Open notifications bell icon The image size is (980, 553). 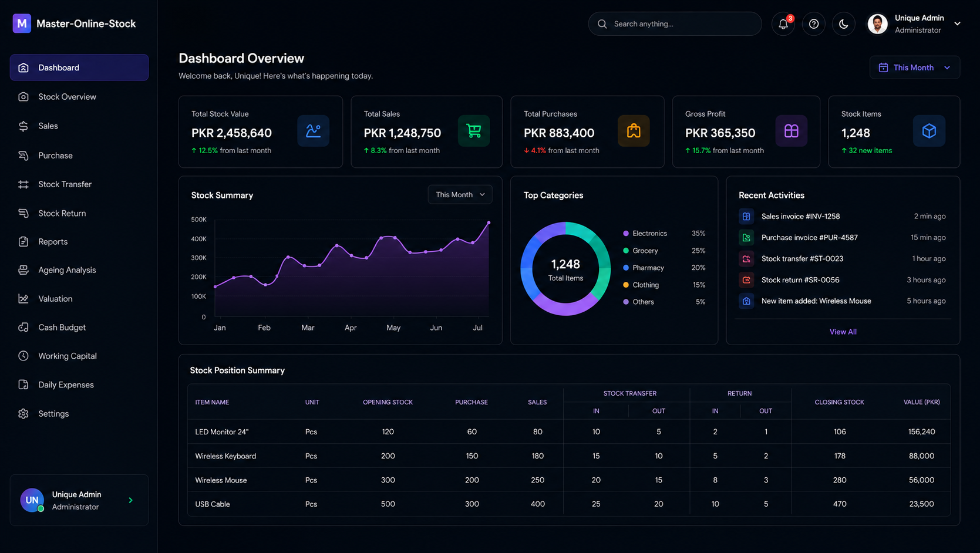[x=783, y=23]
